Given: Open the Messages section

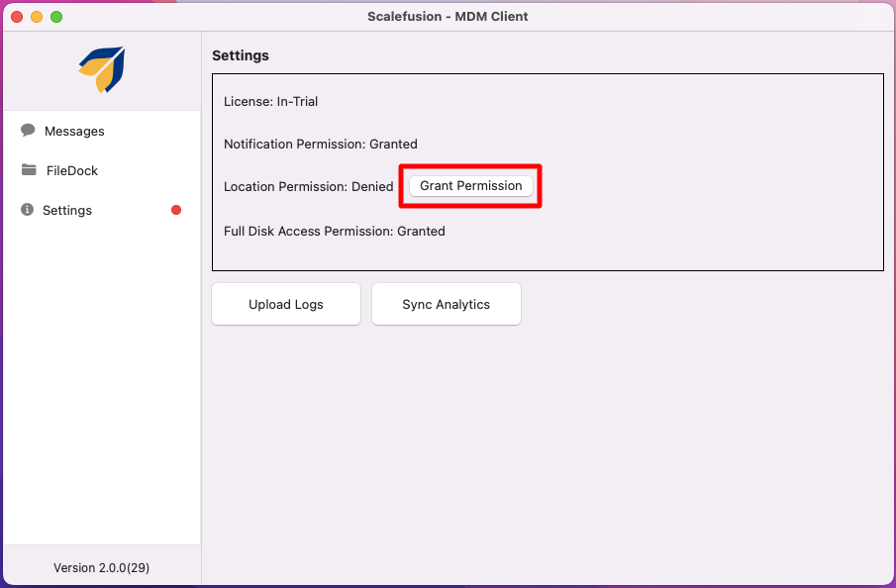Looking at the screenshot, I should coord(102,131).
